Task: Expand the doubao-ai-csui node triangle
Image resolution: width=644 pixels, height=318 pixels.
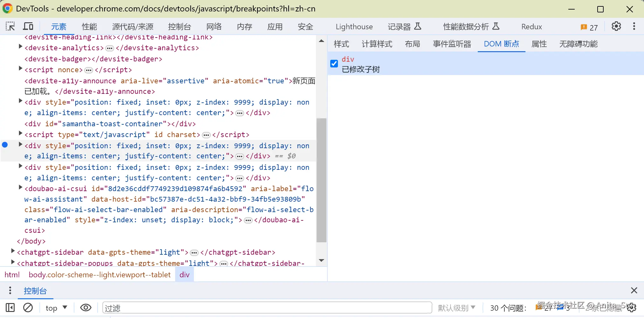Action: [20, 187]
